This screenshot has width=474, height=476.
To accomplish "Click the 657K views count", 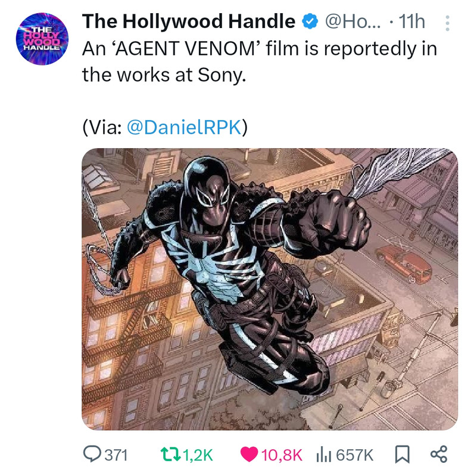I will coord(354,455).
